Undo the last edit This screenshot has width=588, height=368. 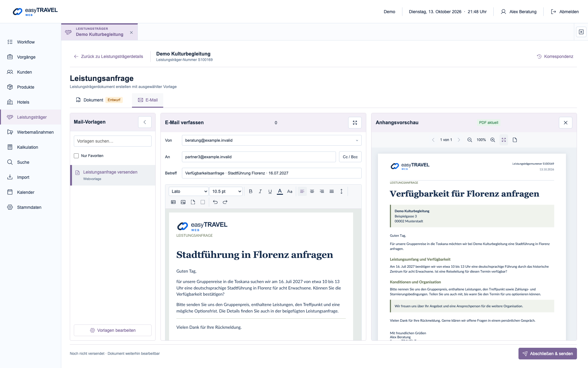coord(215,202)
